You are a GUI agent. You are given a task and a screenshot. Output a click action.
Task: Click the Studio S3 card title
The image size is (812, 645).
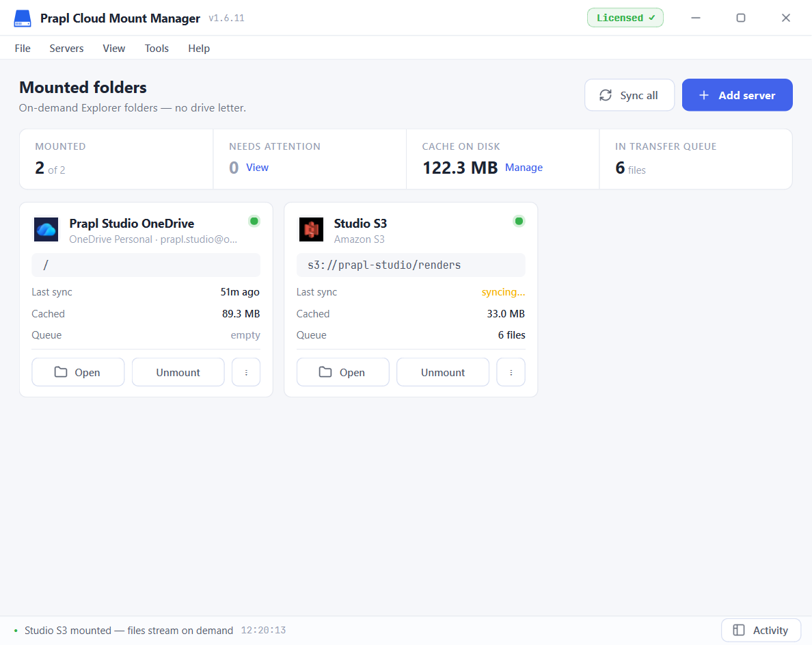click(360, 223)
